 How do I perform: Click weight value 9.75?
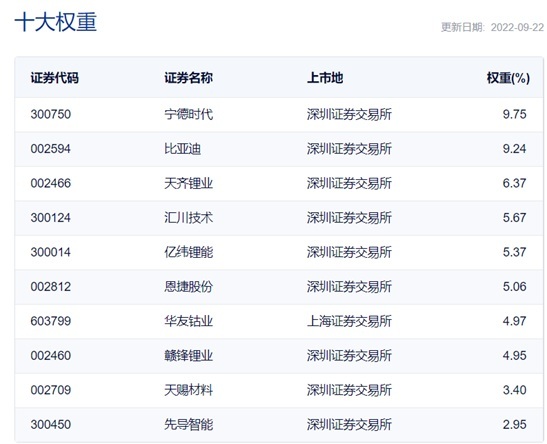click(x=514, y=114)
